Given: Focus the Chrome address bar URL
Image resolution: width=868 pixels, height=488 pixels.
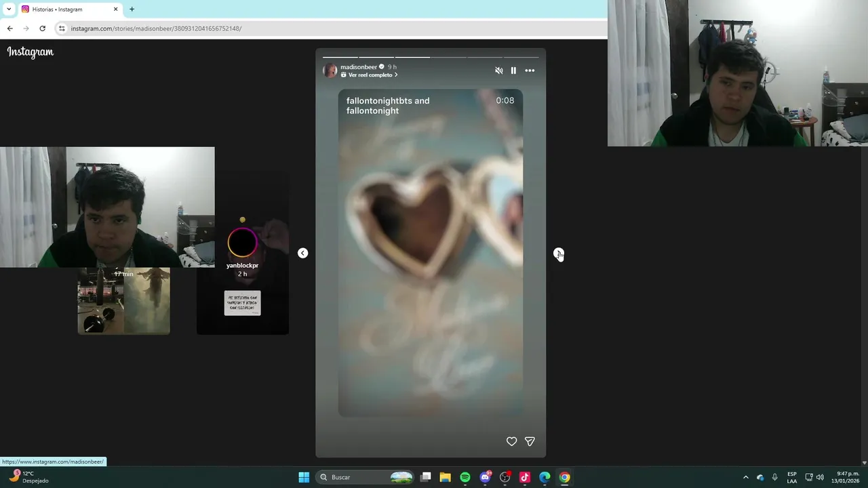Looking at the screenshot, I should point(156,28).
